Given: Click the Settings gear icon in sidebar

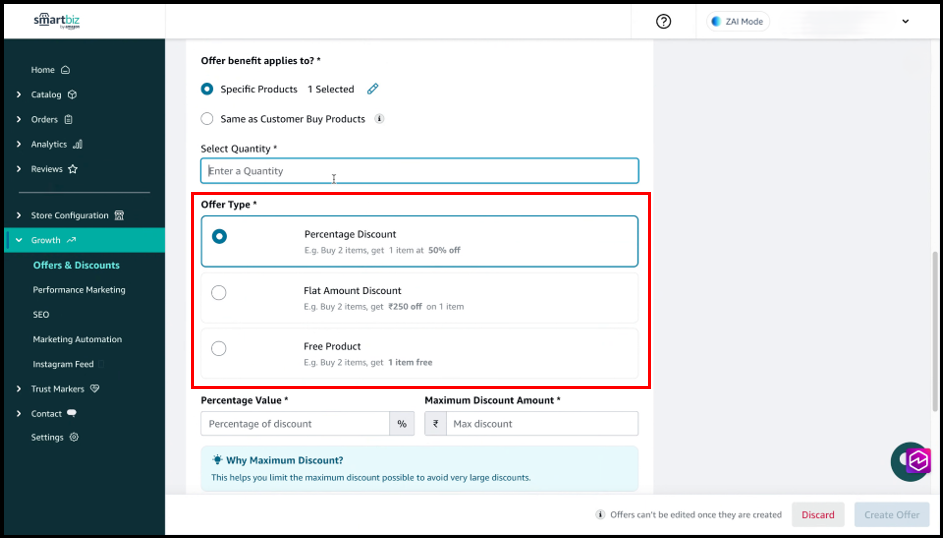Looking at the screenshot, I should click(74, 437).
